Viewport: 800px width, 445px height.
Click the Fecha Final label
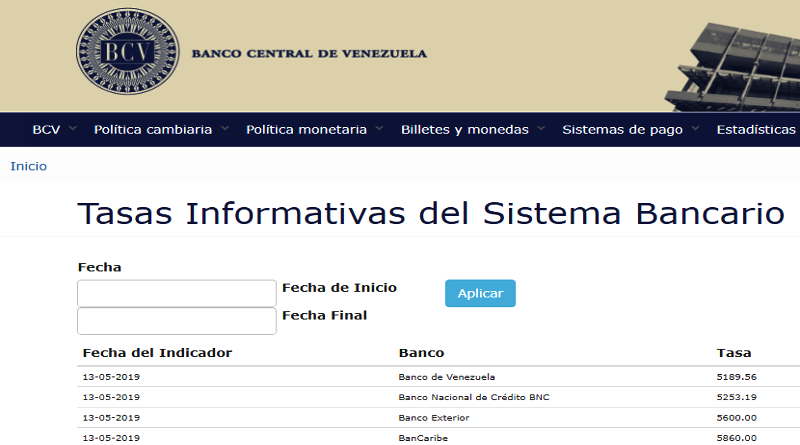(x=324, y=315)
